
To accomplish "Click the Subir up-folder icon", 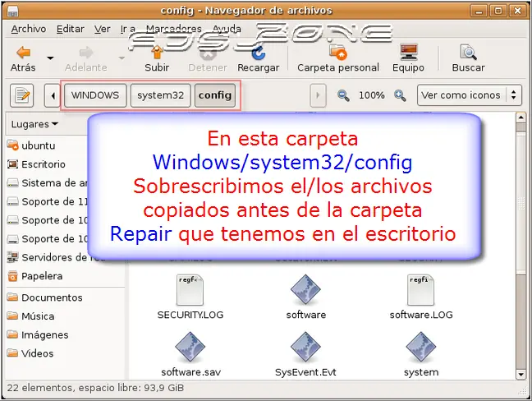I will point(157,58).
